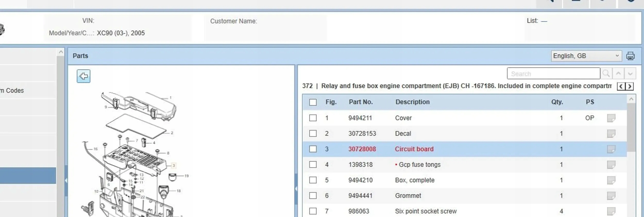Open note icon for Circuit board row

click(x=611, y=149)
